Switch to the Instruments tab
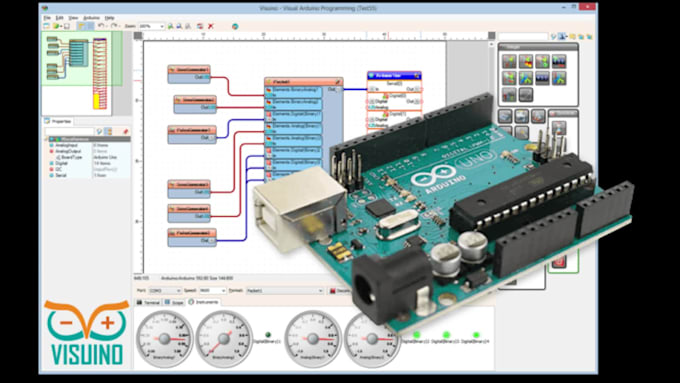The height and width of the screenshot is (383, 680). point(204,302)
